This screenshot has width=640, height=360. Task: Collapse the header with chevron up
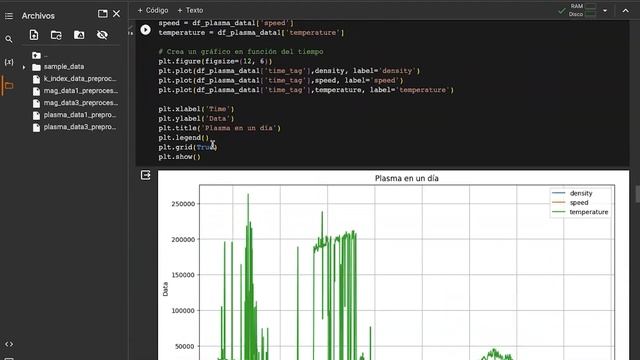click(x=625, y=11)
